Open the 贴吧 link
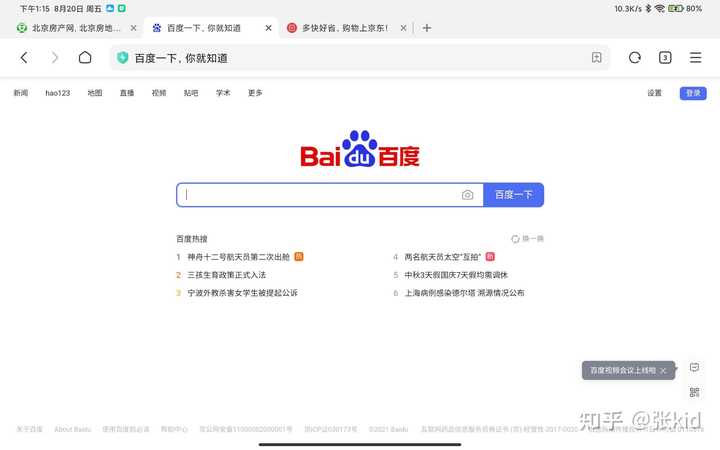This screenshot has height=450, width=720. click(x=191, y=93)
